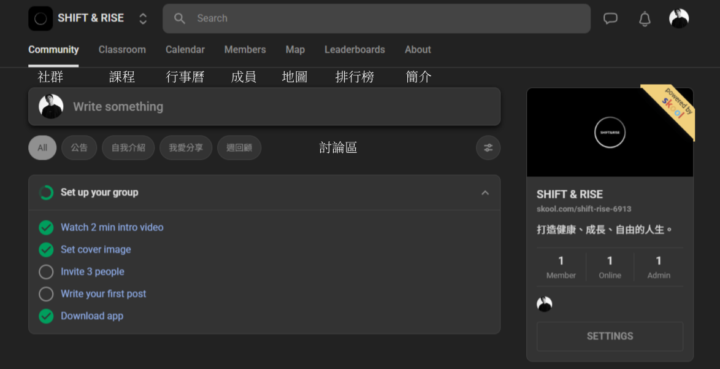This screenshot has width=720, height=369.
Task: Open the Download app link
Action: tap(92, 316)
